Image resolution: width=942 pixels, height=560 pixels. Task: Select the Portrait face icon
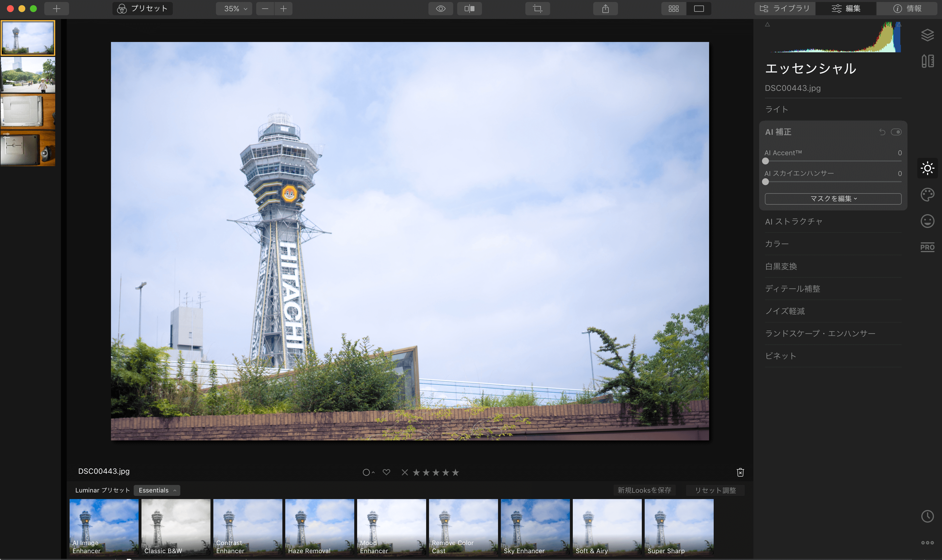[927, 221]
